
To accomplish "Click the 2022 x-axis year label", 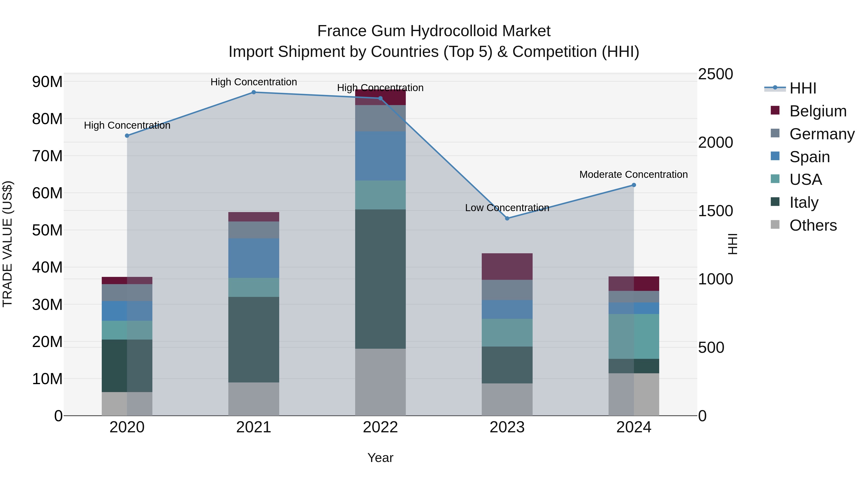I will click(x=380, y=427).
